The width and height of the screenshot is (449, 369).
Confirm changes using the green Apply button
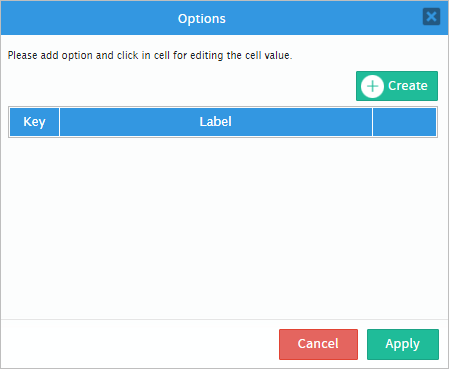click(403, 344)
